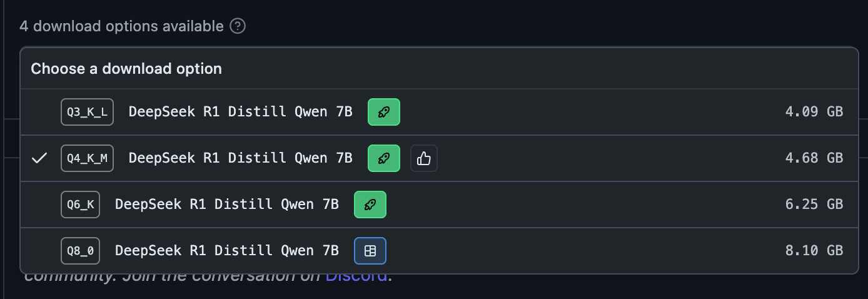Click the Q6_K quantization badge
The image size is (868, 299).
(80, 205)
